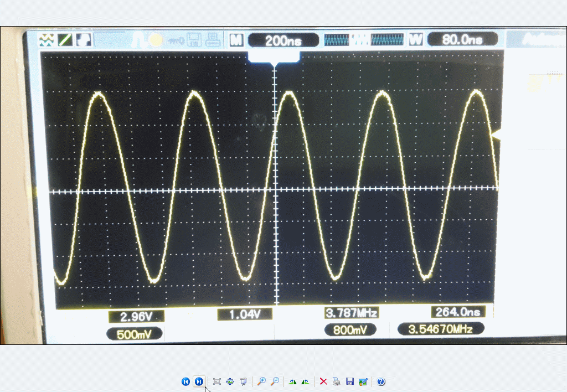
Task: Click the 3.787MHz measurement value
Action: (352, 313)
